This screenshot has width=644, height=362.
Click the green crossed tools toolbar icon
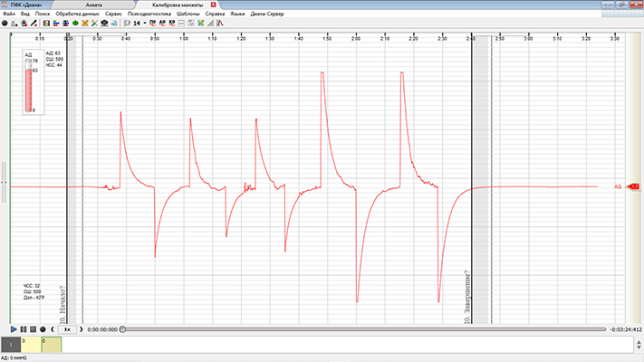click(x=94, y=24)
